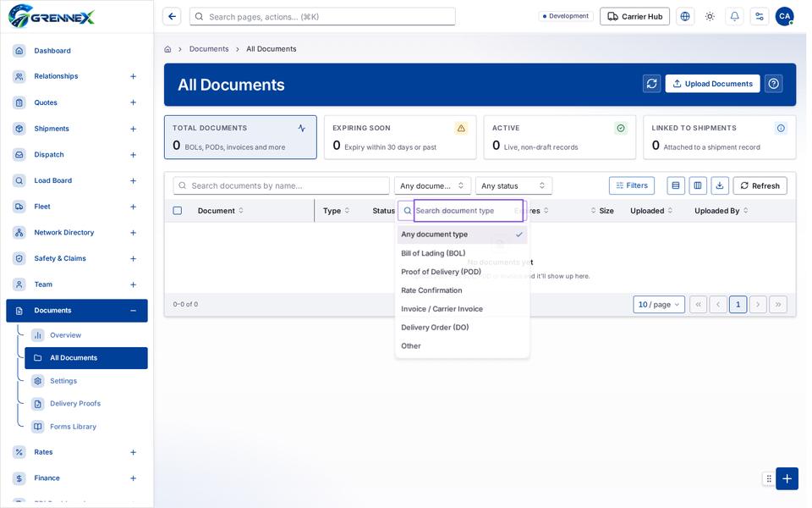This screenshot has width=812, height=508.
Task: Open the preferences sliders icon
Action: point(760,17)
